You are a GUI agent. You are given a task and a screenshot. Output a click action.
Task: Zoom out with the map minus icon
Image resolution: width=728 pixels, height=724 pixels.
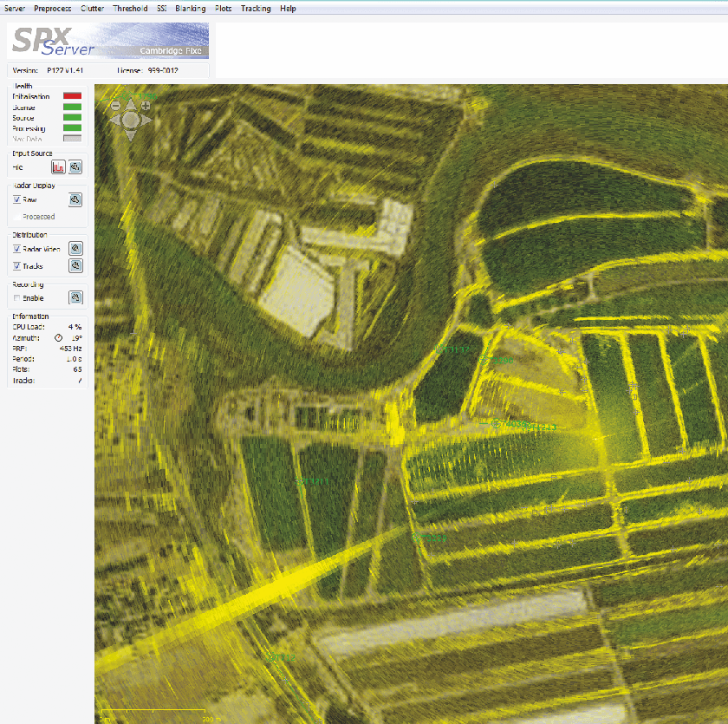click(x=115, y=106)
